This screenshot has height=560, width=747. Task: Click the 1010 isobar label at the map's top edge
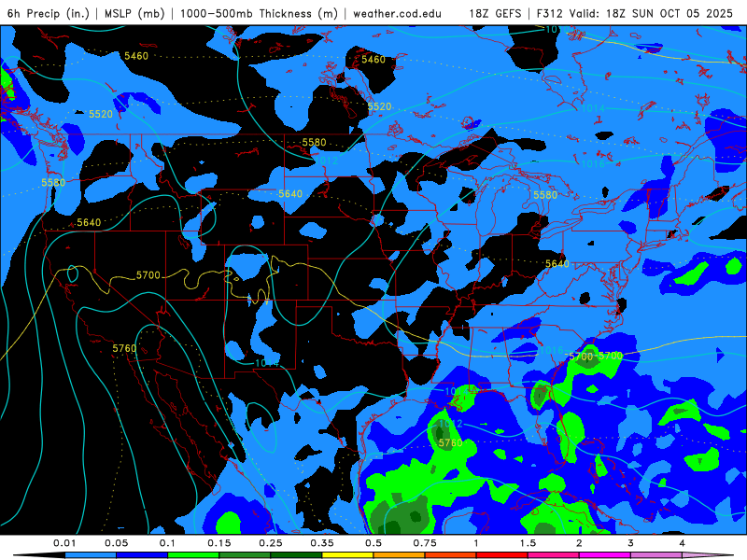557,30
